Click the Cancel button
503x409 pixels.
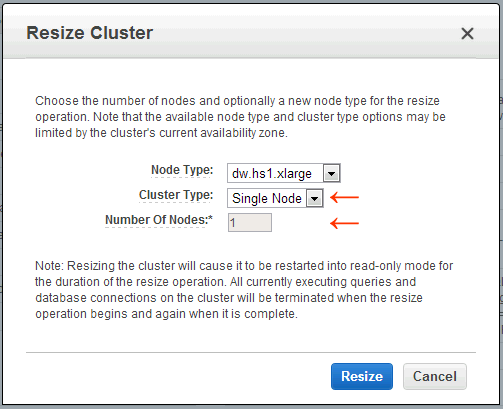(435, 376)
